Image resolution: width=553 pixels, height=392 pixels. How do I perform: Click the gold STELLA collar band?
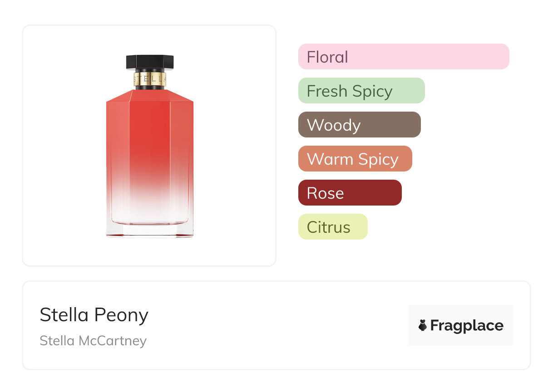(x=150, y=79)
